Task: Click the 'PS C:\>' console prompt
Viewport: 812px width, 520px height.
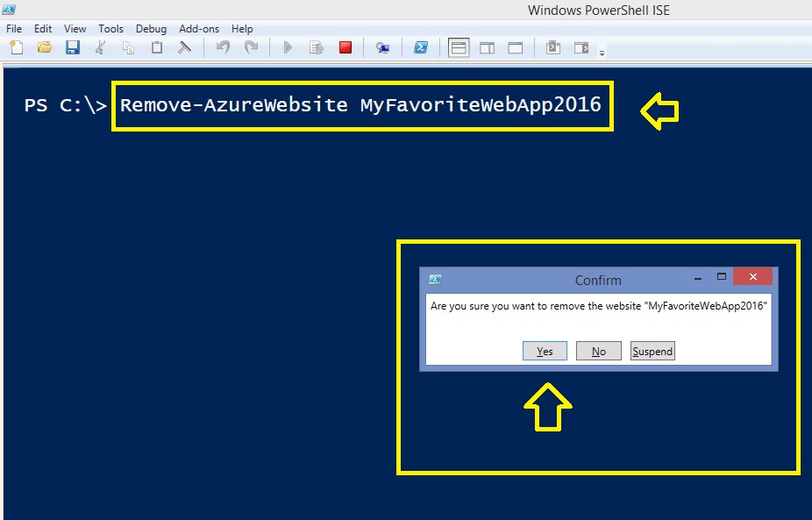Action: pos(66,105)
